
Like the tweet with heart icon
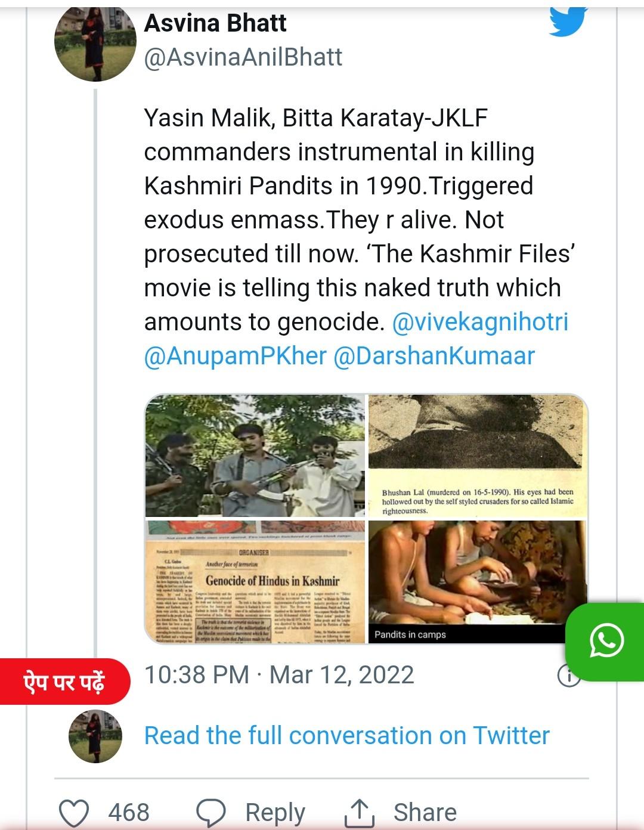pos(75,812)
